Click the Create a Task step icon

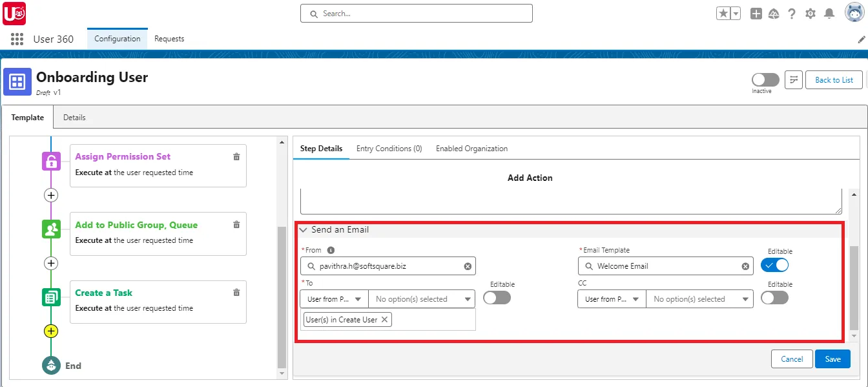(51, 297)
